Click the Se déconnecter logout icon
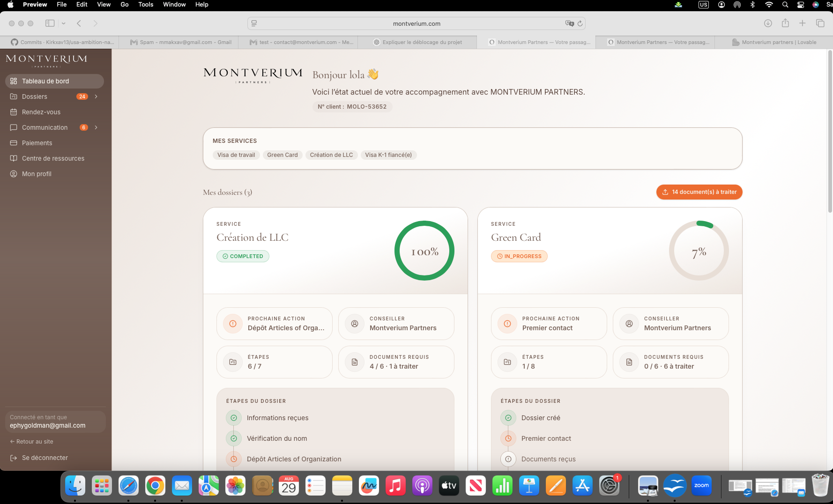The image size is (833, 504). (x=14, y=458)
